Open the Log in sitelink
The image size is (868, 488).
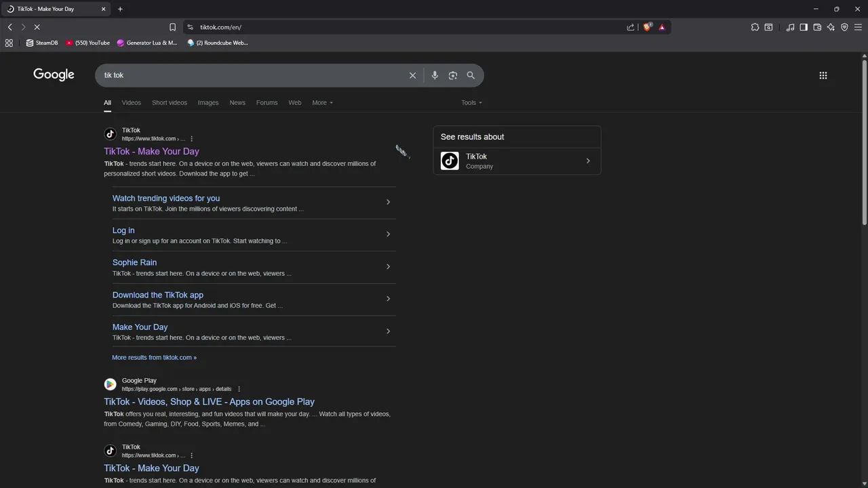(x=123, y=230)
